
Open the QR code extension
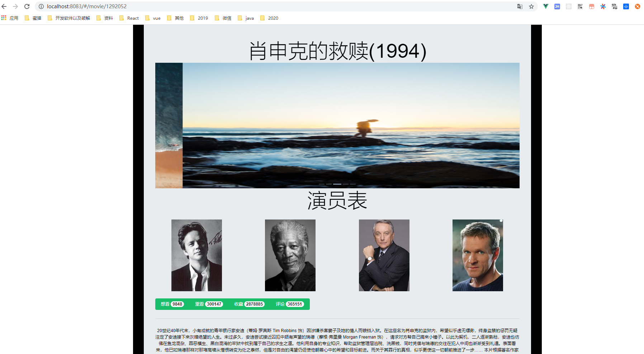(580, 6)
